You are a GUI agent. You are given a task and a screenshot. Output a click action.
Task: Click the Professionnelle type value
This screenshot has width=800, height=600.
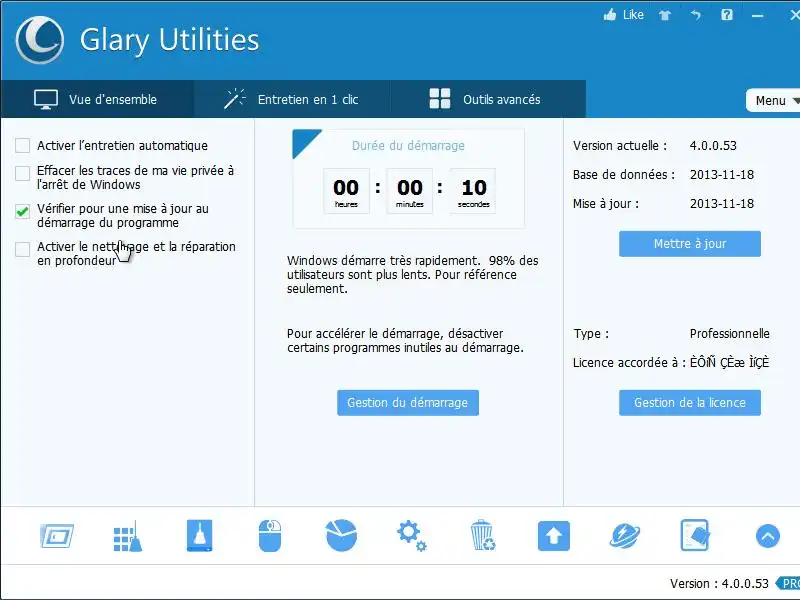pyautogui.click(x=730, y=334)
